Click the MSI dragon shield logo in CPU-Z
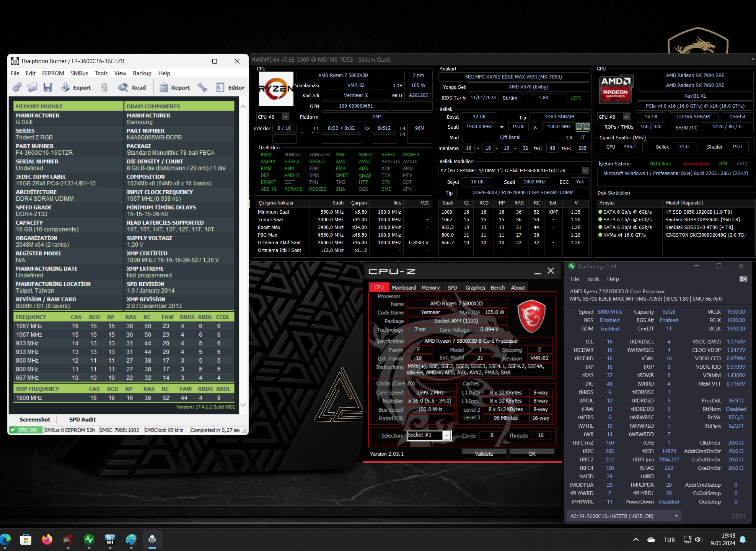The image size is (756, 551). tap(531, 316)
